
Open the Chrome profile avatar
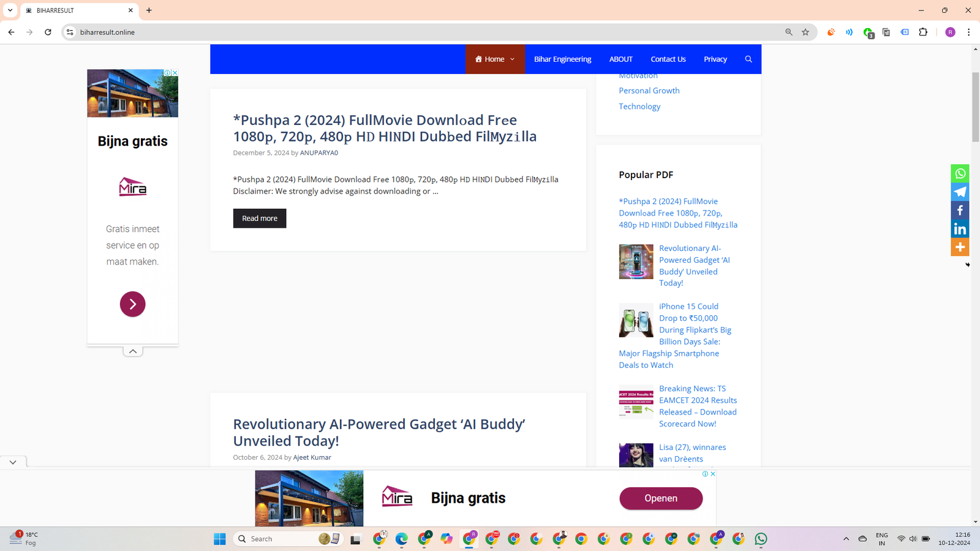click(x=950, y=32)
